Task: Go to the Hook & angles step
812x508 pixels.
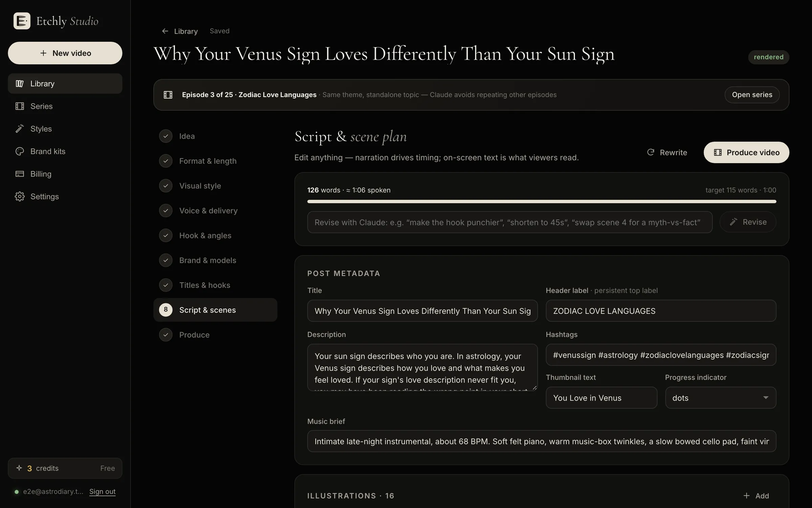Action: (215, 235)
